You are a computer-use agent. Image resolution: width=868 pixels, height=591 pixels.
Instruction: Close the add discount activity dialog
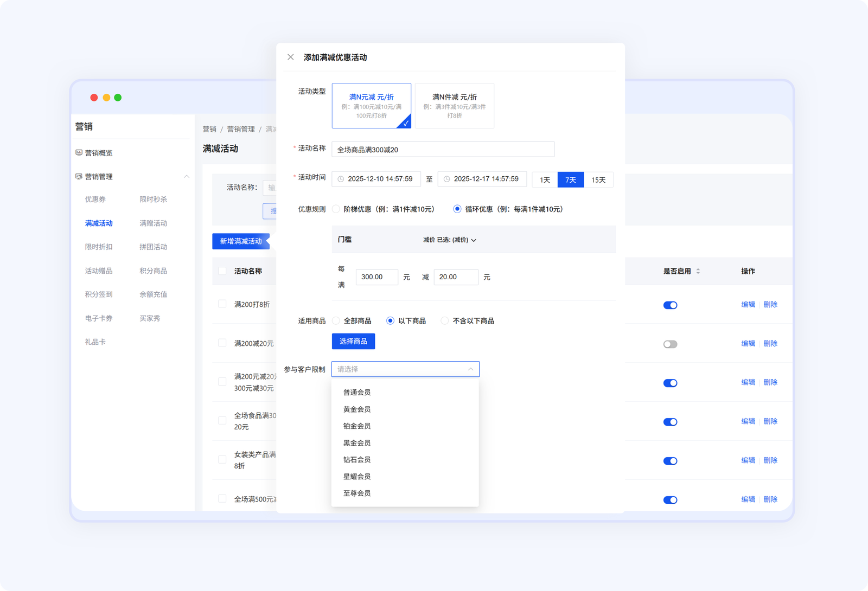(x=291, y=57)
